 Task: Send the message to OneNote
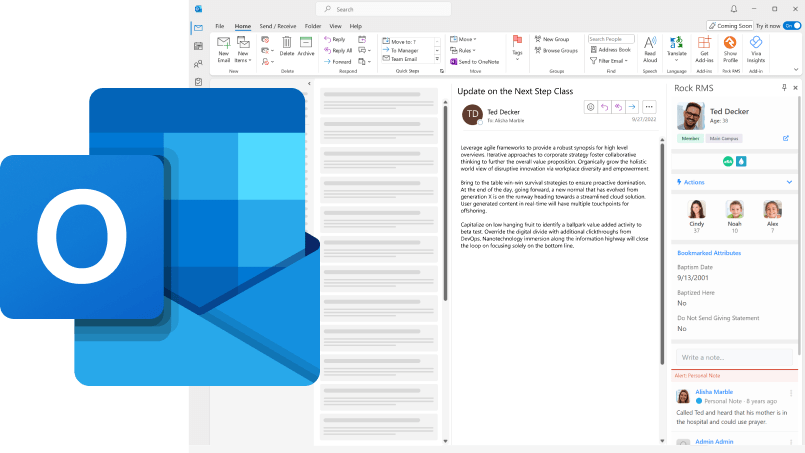pos(474,62)
